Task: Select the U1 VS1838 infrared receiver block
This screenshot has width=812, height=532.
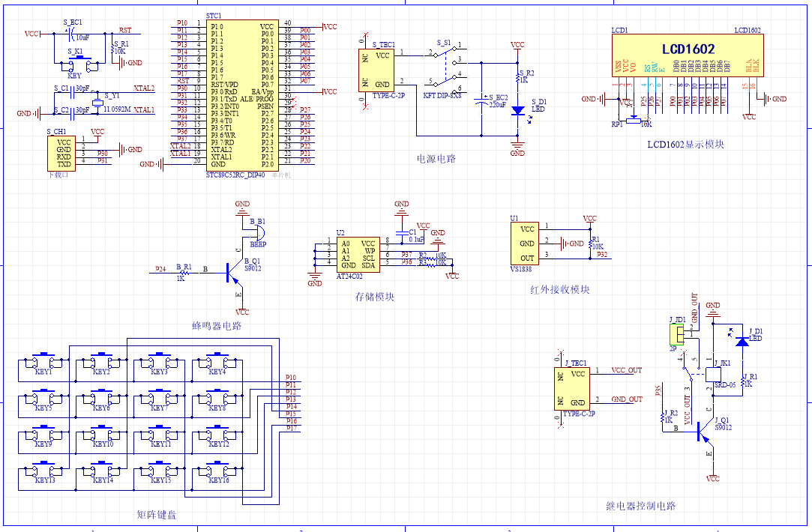Action: tap(525, 244)
